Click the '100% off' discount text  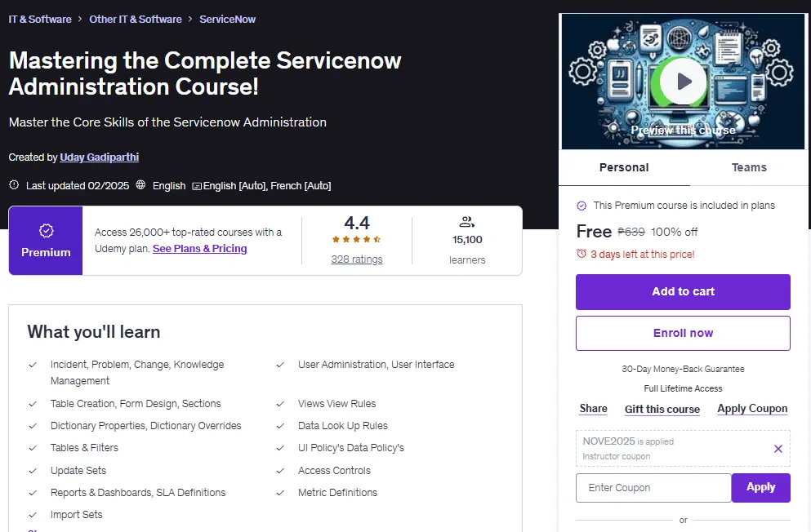click(674, 232)
